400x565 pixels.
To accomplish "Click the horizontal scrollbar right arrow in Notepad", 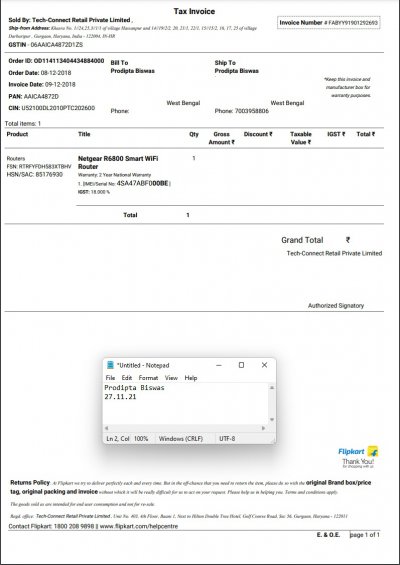I will coord(263,428).
